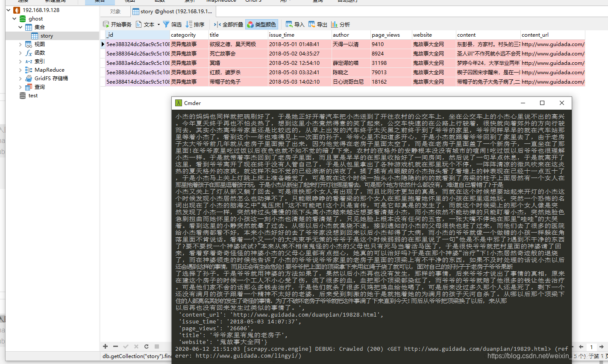Collapse the Collections (集合) tree node
This screenshot has height=364, width=608.
[x=20, y=27]
